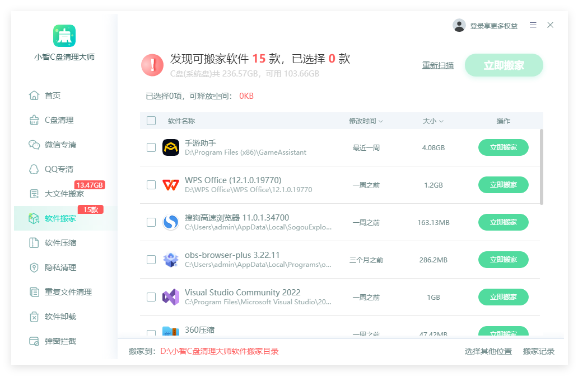Viewport: 579px width, 376px height.
Task: Click the 360压缩 app icon
Action: [x=171, y=331]
